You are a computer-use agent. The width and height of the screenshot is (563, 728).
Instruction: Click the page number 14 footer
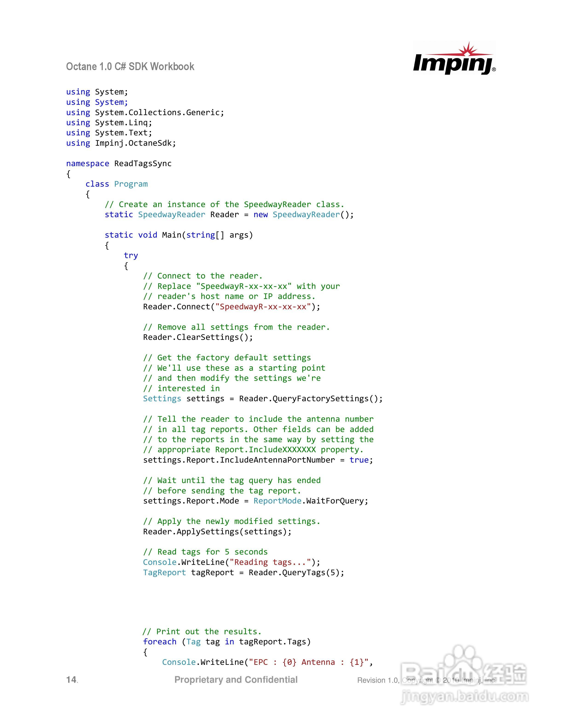(x=71, y=680)
